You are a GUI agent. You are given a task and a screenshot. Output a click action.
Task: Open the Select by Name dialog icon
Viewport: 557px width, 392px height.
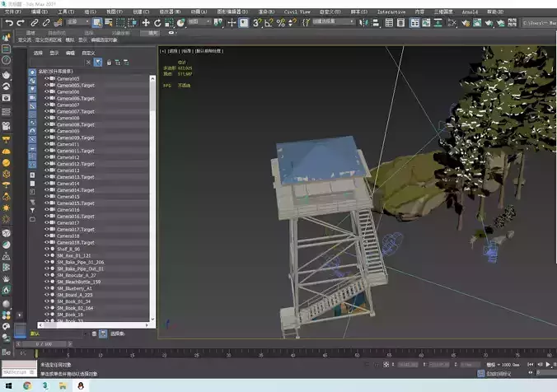click(109, 23)
